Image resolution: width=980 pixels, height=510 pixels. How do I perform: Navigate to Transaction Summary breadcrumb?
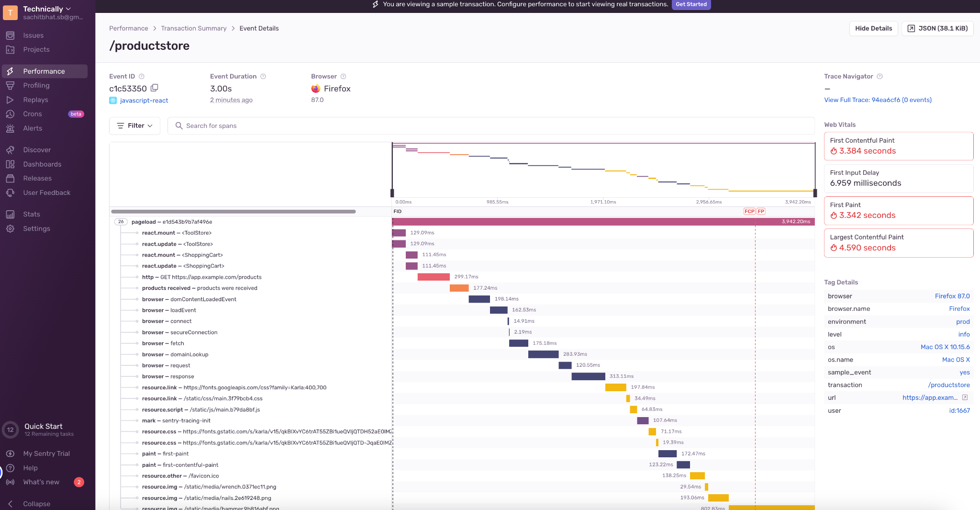click(193, 28)
